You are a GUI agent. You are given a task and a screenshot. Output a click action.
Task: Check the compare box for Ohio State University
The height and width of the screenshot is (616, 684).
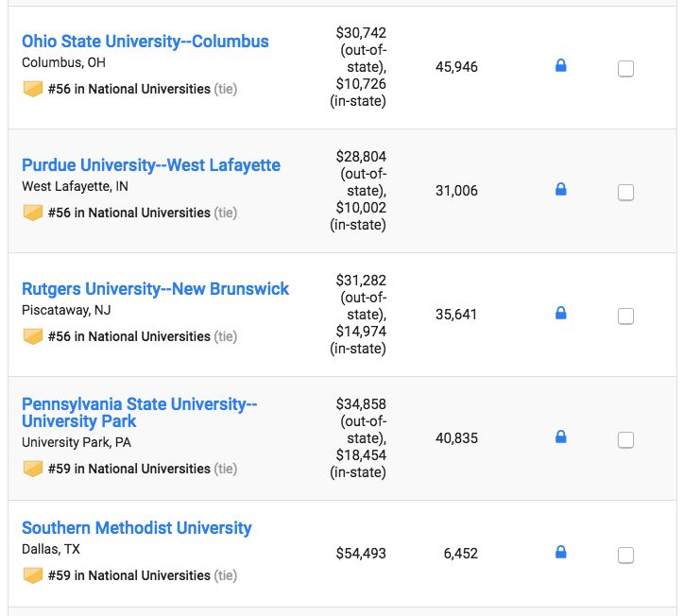pos(625,69)
